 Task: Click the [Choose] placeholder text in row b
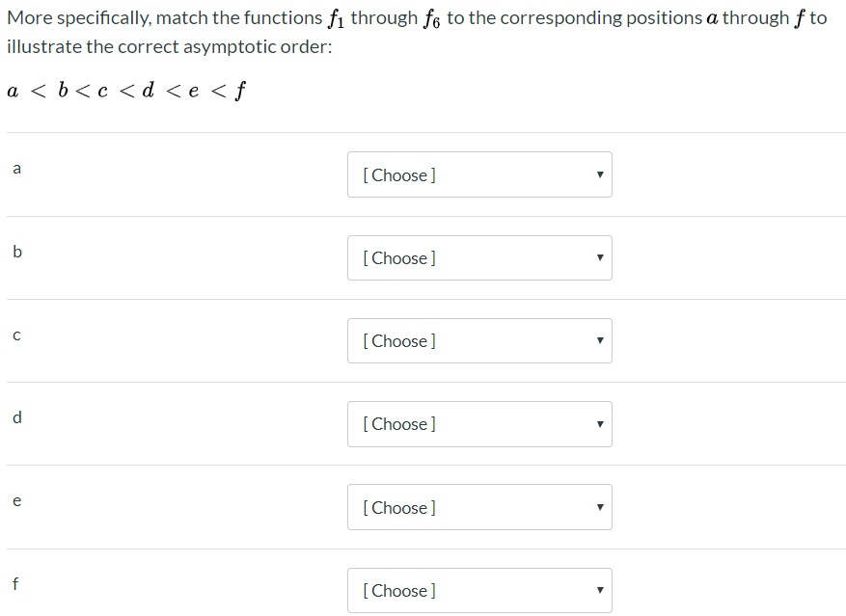[397, 257]
